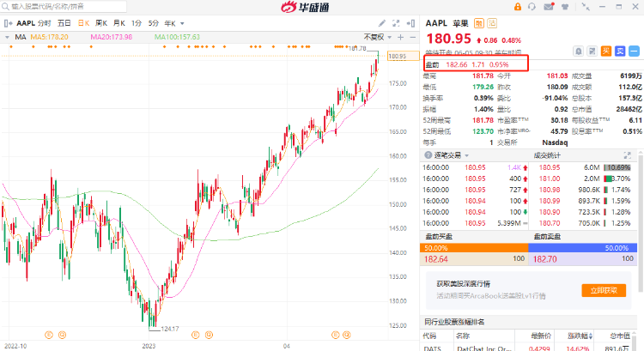
Task: Zoom in the chart with plus icon
Action: pyautogui.click(x=400, y=37)
